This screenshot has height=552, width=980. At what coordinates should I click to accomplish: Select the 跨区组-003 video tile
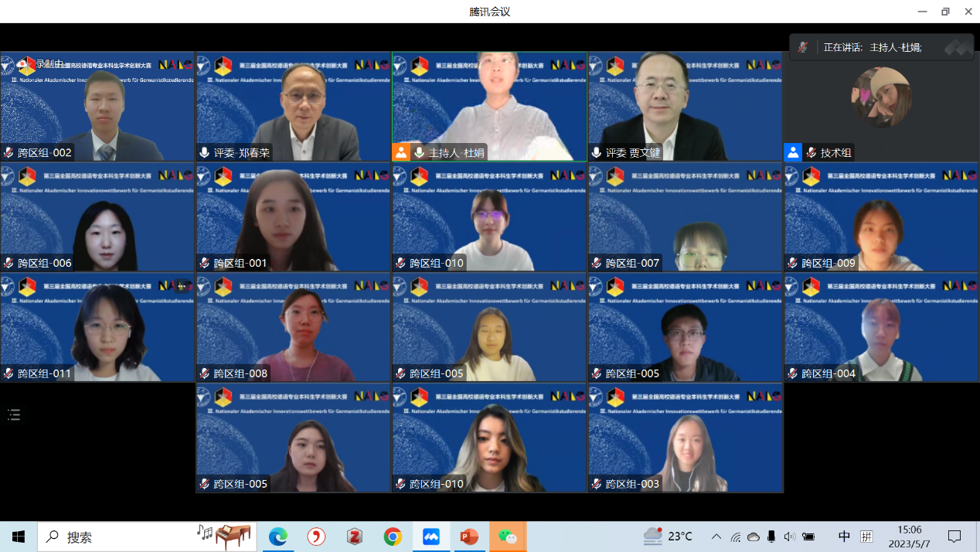(686, 438)
